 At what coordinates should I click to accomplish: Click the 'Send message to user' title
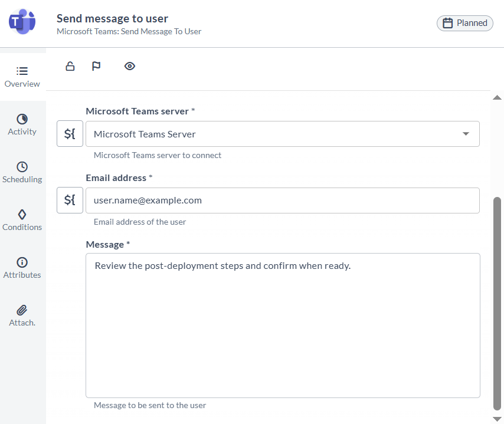tap(113, 19)
